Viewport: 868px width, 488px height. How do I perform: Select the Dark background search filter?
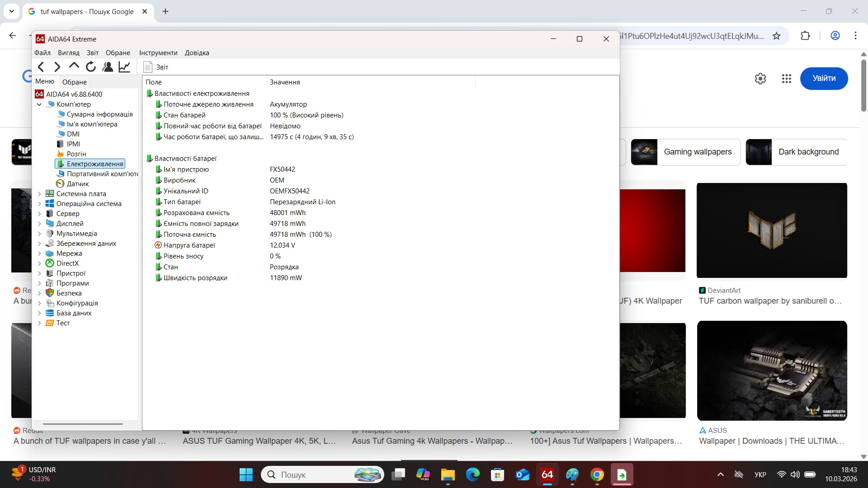(808, 152)
